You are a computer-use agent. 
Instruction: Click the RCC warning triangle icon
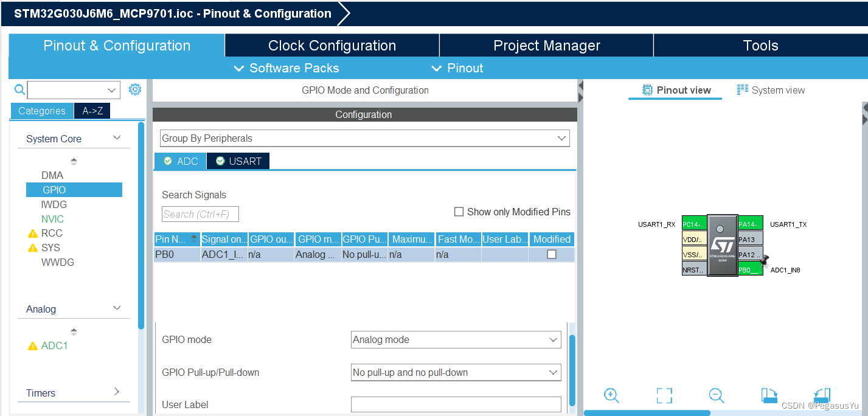[33, 234]
